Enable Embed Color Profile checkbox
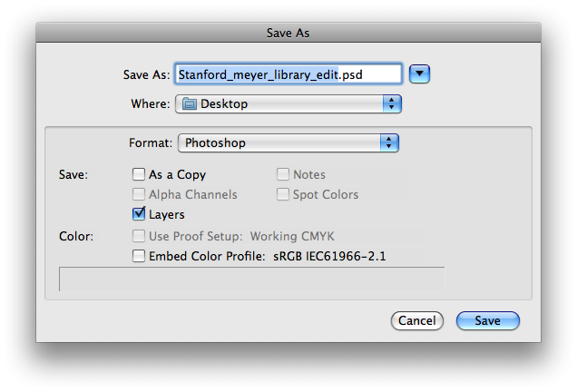The image size is (577, 392). 139,256
